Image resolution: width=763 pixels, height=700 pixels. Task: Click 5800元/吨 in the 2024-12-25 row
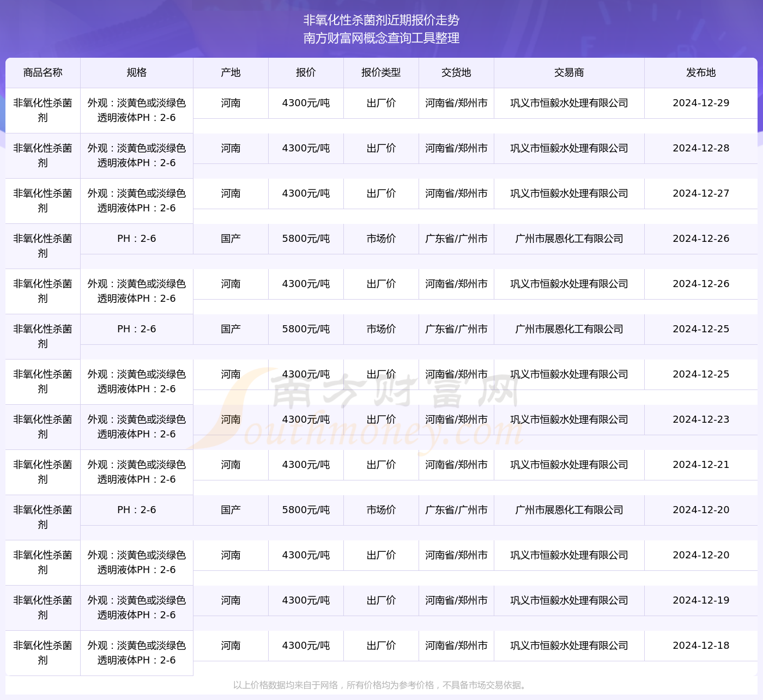(306, 329)
